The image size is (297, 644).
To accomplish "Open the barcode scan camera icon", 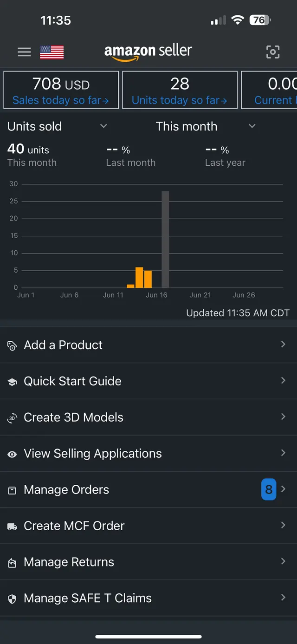I will click(273, 52).
